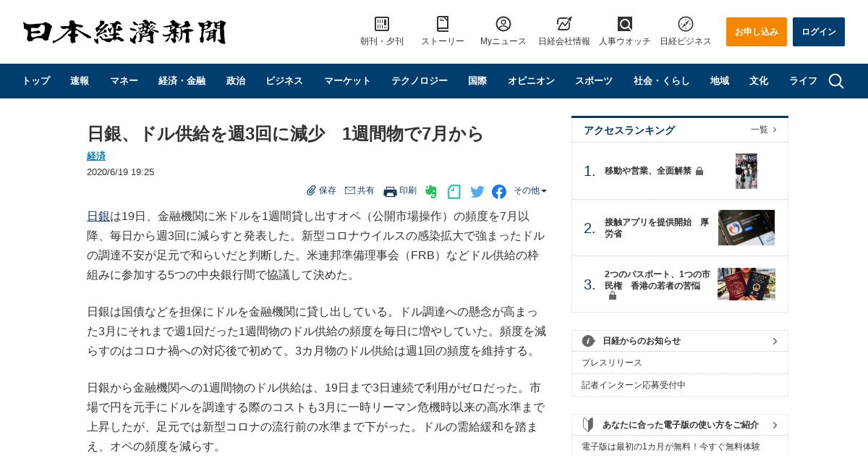Open ranking article 接触アプリを提供開始
868x456 pixels.
coord(657,228)
